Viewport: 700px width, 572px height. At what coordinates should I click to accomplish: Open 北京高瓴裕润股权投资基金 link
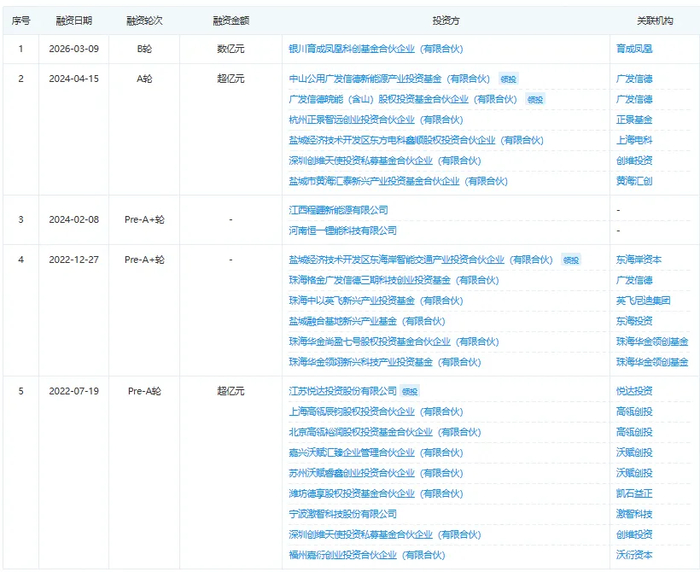point(385,432)
